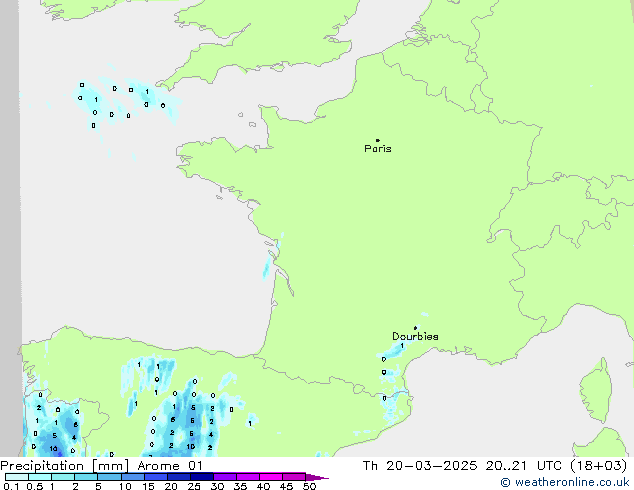
Task: Pick legend swatch between 35 and 40
Action: (x=248, y=477)
